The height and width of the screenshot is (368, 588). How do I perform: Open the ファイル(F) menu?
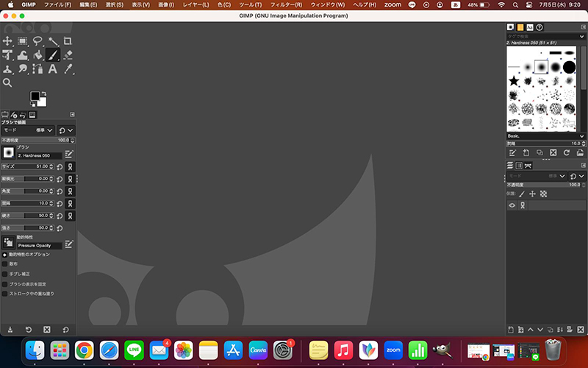[57, 5]
